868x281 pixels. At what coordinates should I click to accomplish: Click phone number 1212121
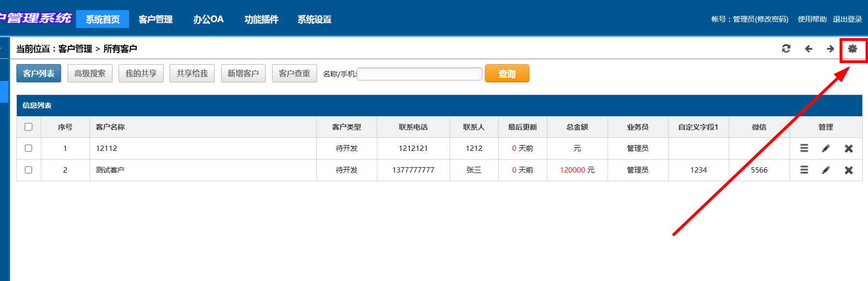tap(413, 148)
